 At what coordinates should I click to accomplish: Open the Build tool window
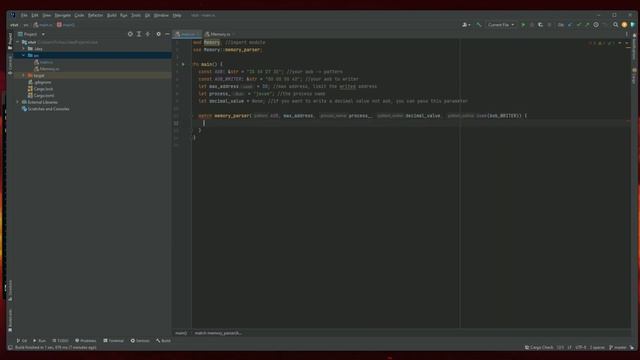(x=163, y=340)
